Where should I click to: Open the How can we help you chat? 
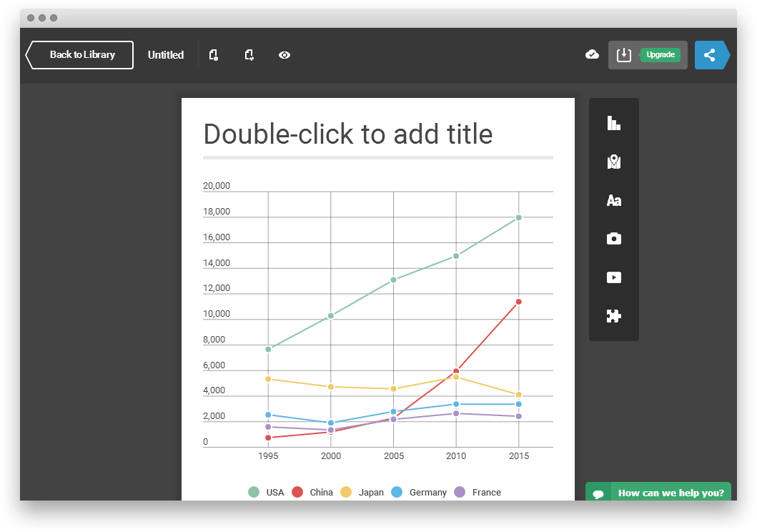pyautogui.click(x=658, y=493)
